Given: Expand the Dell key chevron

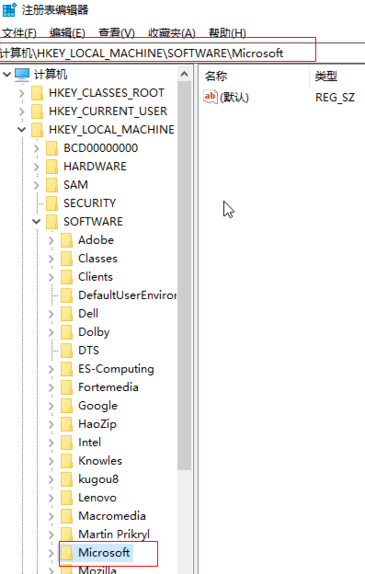Looking at the screenshot, I should click(51, 314).
